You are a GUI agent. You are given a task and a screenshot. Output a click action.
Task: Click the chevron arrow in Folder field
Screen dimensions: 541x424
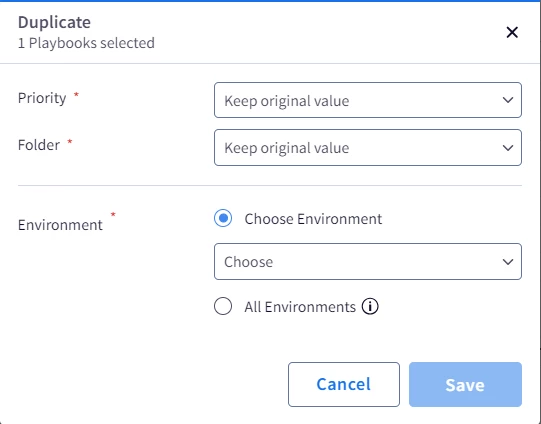508,148
